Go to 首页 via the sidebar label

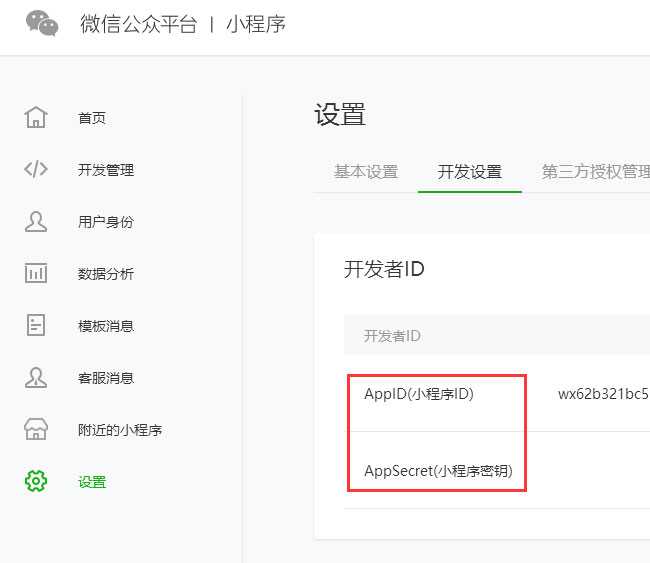(92, 118)
